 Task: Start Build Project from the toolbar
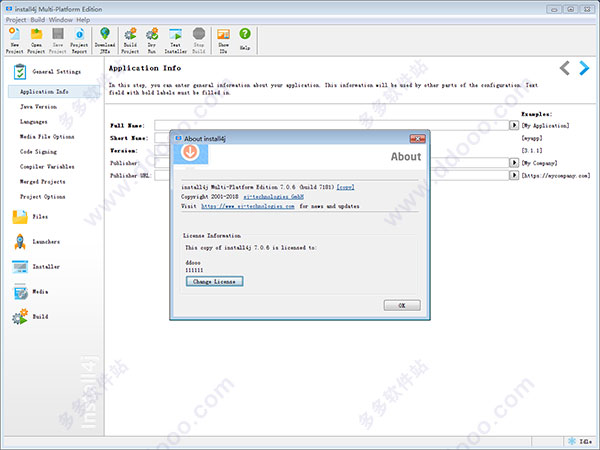tap(130, 40)
